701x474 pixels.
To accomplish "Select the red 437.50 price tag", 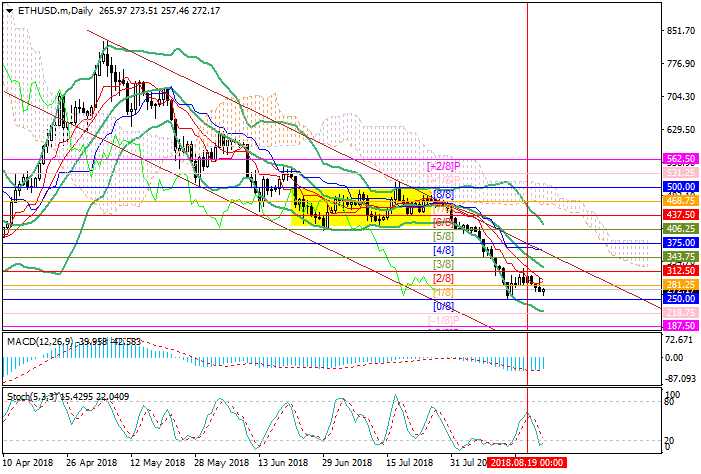I will click(x=680, y=214).
